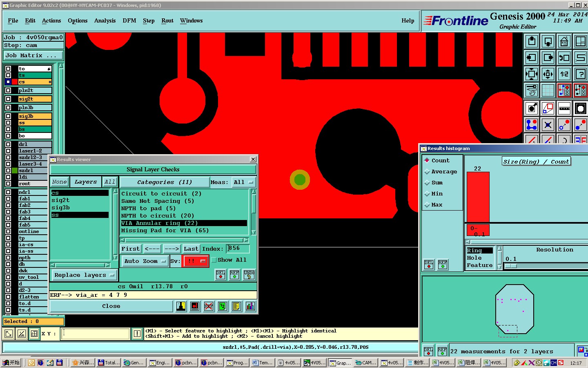The image size is (588, 368).
Task: Click the green numbered page icon
Action: (x=223, y=306)
